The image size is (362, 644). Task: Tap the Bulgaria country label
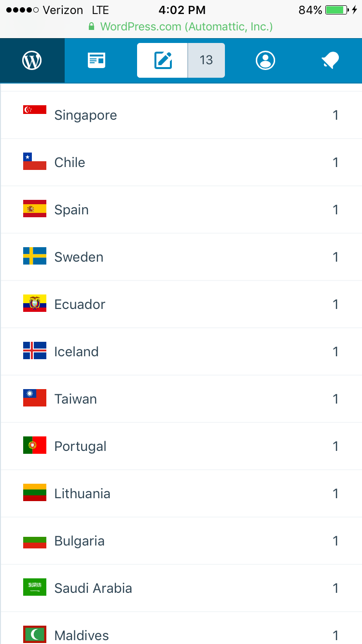[79, 541]
